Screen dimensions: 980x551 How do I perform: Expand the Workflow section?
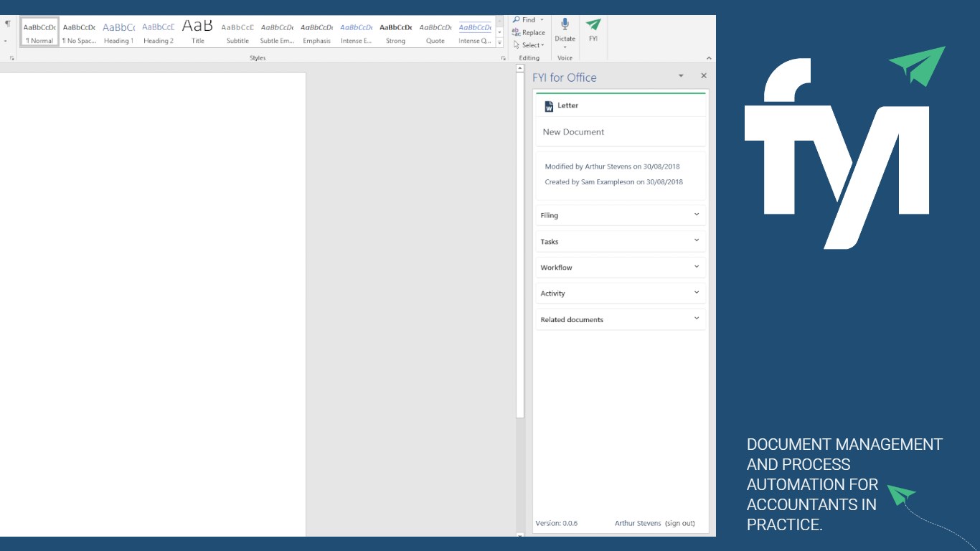[x=621, y=268]
